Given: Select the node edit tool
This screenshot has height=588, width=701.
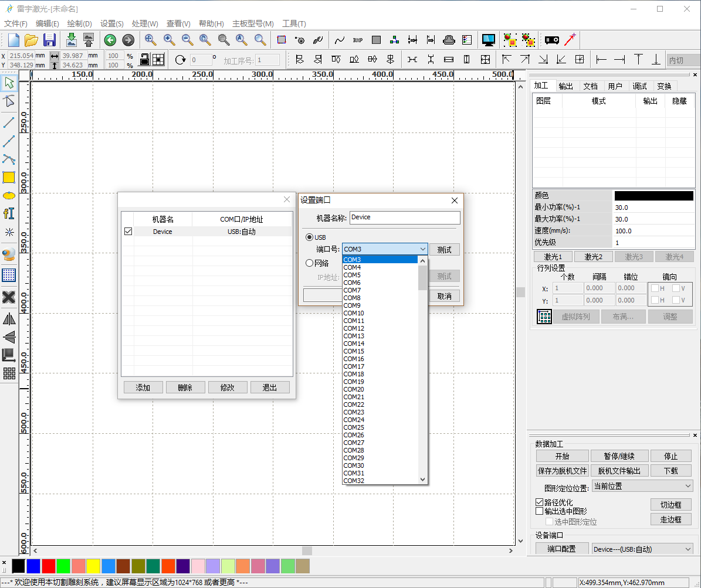Looking at the screenshot, I should point(9,101).
